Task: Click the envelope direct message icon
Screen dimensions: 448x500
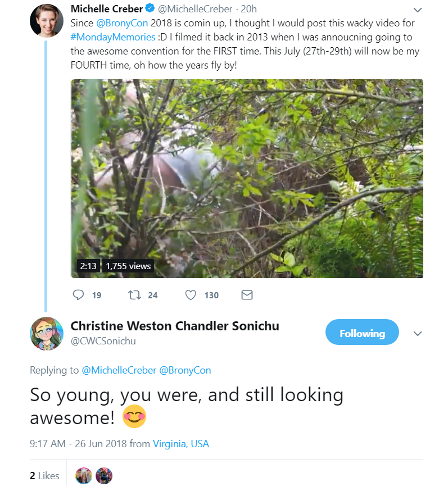Action: [247, 295]
